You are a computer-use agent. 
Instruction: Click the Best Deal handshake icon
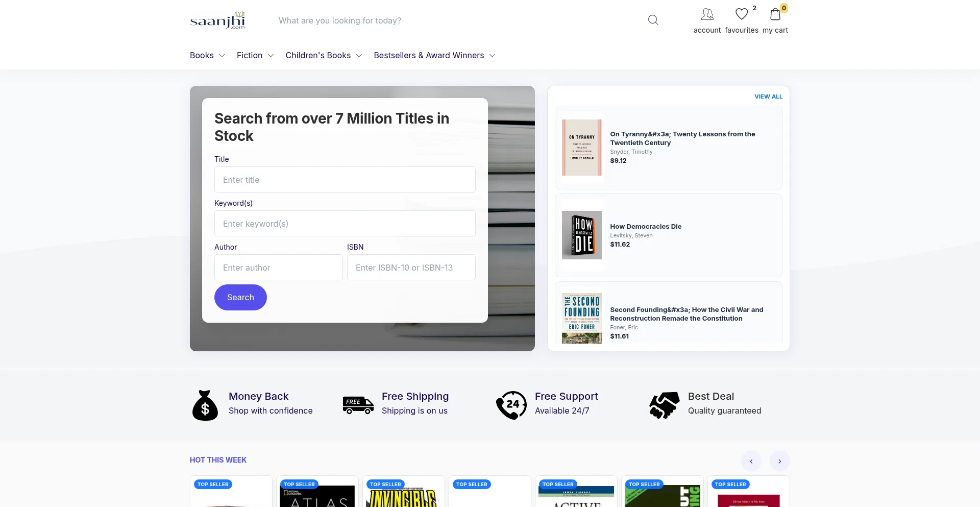tap(665, 405)
